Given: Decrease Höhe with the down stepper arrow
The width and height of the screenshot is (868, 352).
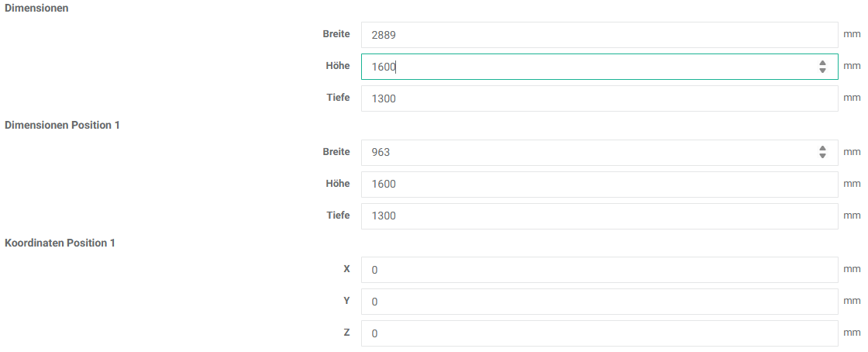Looking at the screenshot, I should click(822, 71).
